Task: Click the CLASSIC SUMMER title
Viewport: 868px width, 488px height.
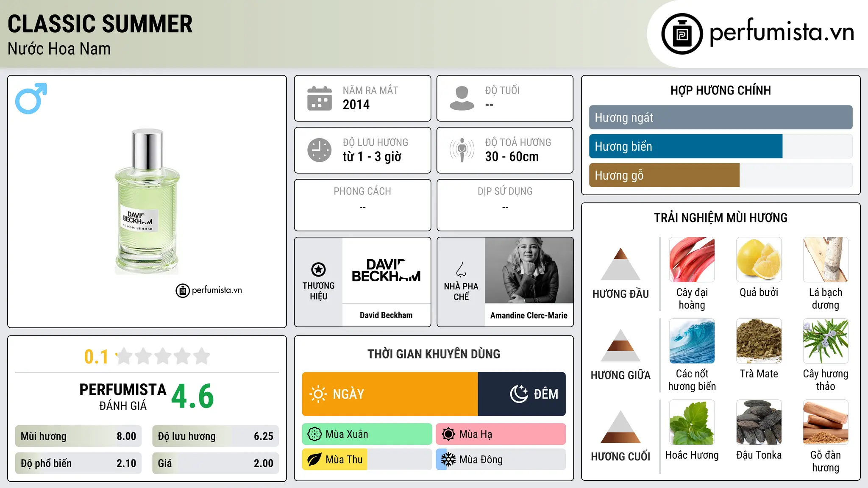Action: [x=100, y=24]
